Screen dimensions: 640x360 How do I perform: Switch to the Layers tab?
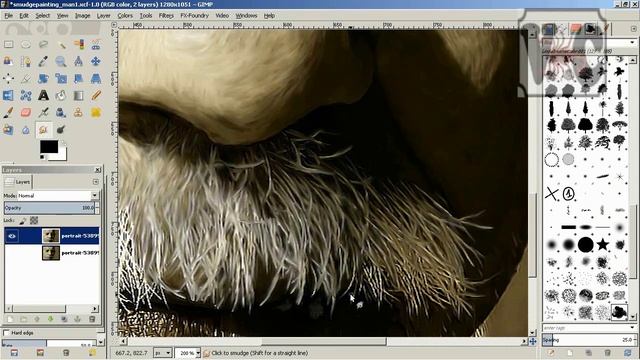[x=18, y=182]
